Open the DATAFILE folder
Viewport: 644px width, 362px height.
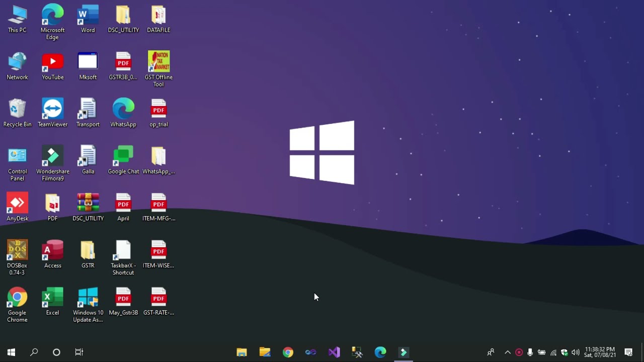(x=158, y=19)
